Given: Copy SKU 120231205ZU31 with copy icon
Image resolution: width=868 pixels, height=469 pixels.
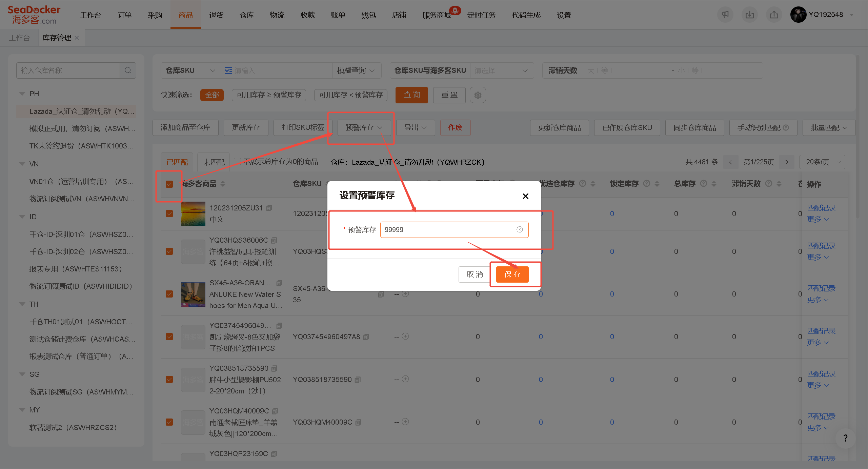Looking at the screenshot, I should pyautogui.click(x=269, y=208).
